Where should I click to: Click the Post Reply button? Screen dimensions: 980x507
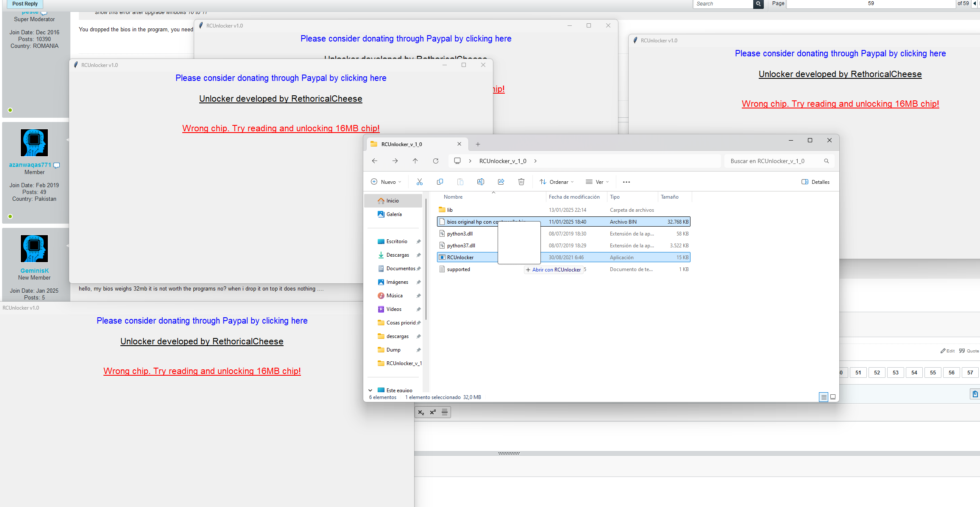point(25,4)
